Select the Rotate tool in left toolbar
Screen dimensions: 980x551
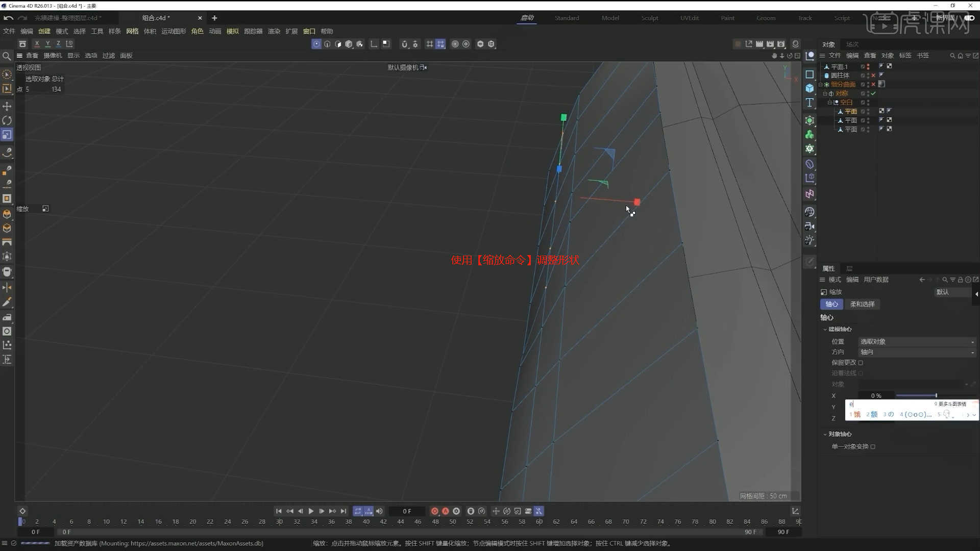click(x=7, y=120)
